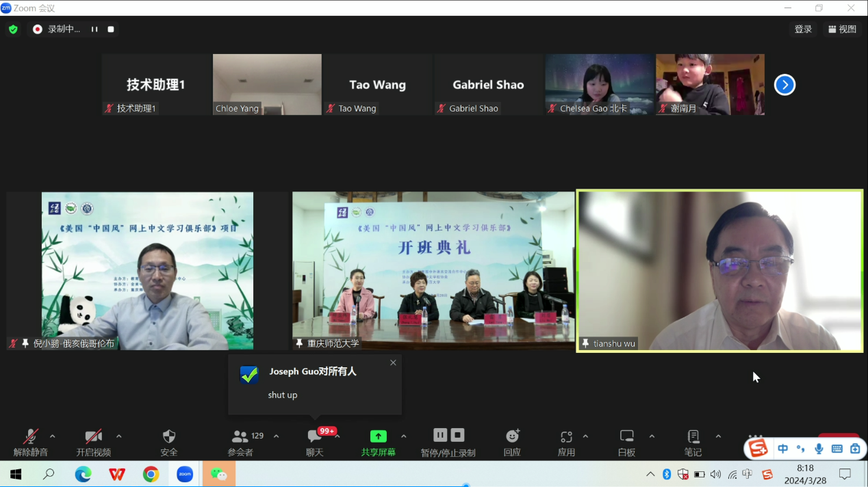Click the green 共享屏幕 share screen icon
The width and height of the screenshot is (868, 487).
pyautogui.click(x=378, y=436)
